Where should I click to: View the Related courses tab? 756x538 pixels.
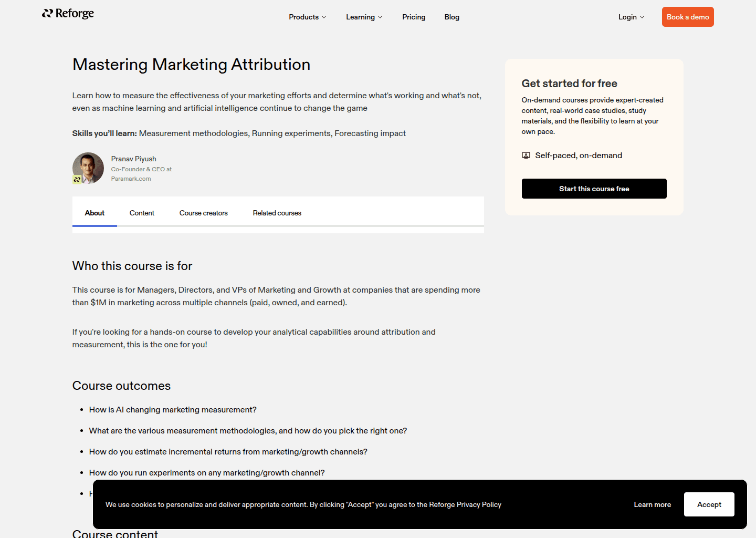click(277, 213)
